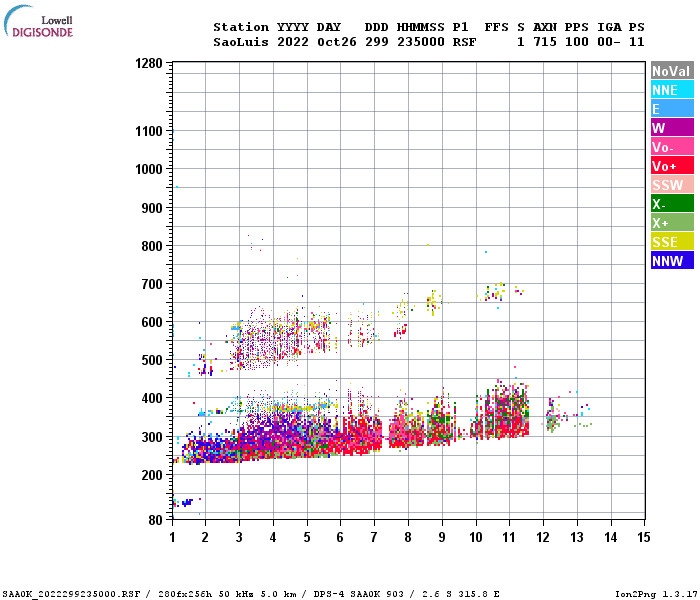Viewport: 700px width, 600px height.
Task: Click frequency axis label 13
Action: [577, 537]
